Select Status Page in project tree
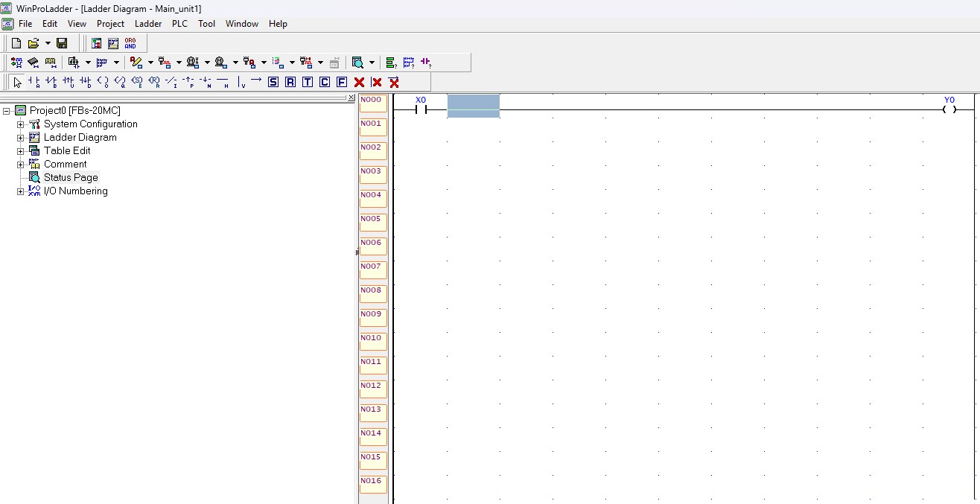Image resolution: width=980 pixels, height=504 pixels. [71, 178]
